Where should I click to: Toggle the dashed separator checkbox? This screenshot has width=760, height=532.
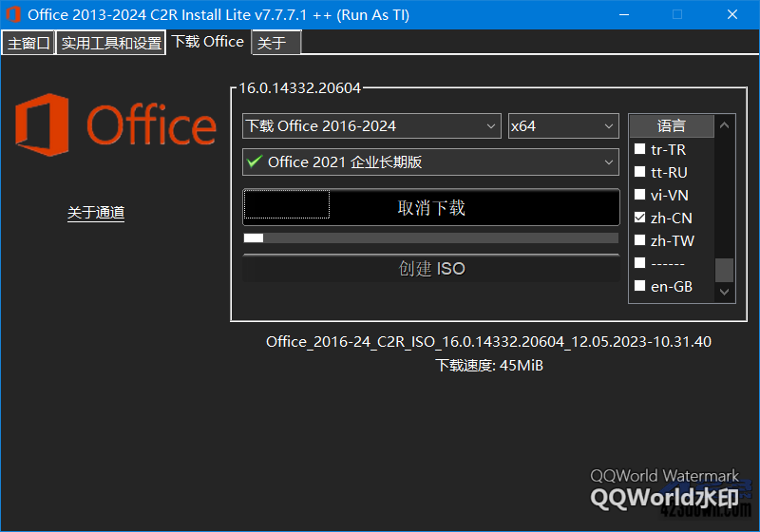pyautogui.click(x=639, y=262)
